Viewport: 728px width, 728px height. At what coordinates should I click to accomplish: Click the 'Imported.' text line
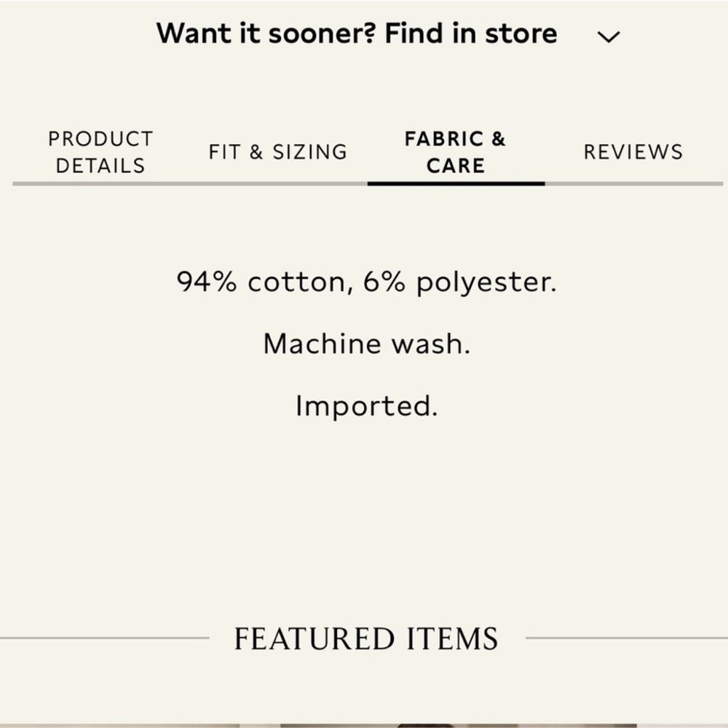click(x=366, y=405)
